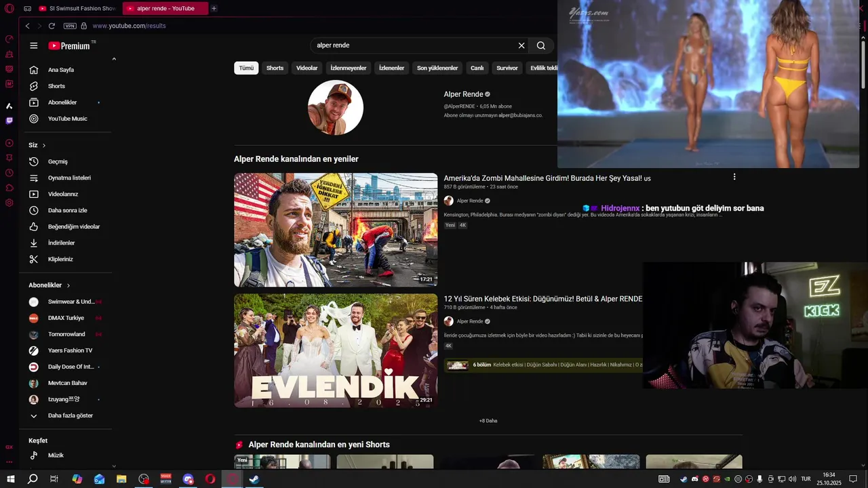This screenshot has height=488, width=868.
Task: Select Son yüklenenler filter chip
Action: [437, 68]
